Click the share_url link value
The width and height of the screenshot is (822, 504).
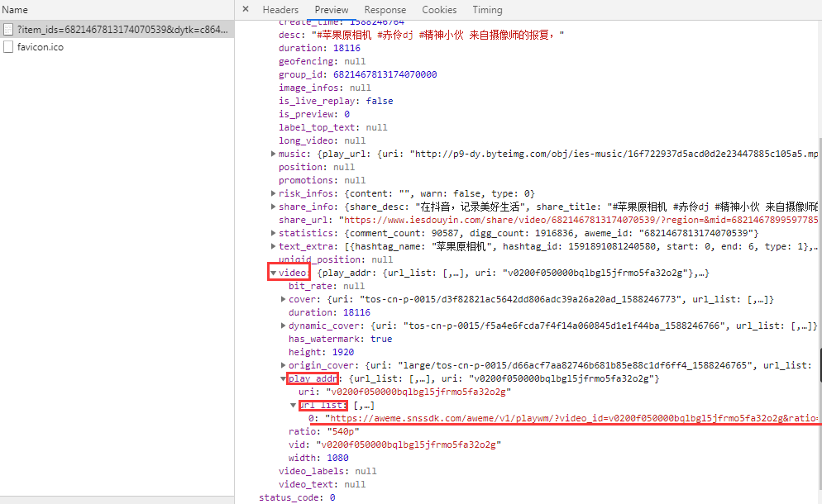[x=578, y=220]
